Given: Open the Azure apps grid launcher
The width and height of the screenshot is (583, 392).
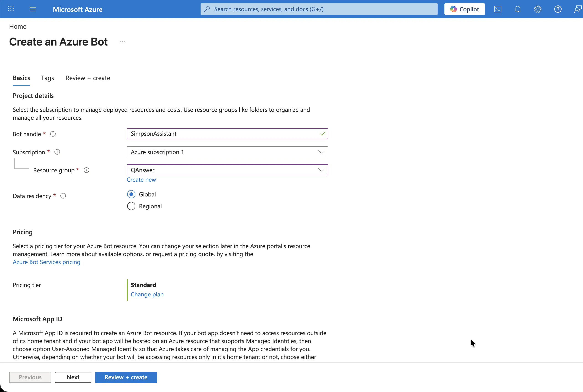Looking at the screenshot, I should point(11,9).
